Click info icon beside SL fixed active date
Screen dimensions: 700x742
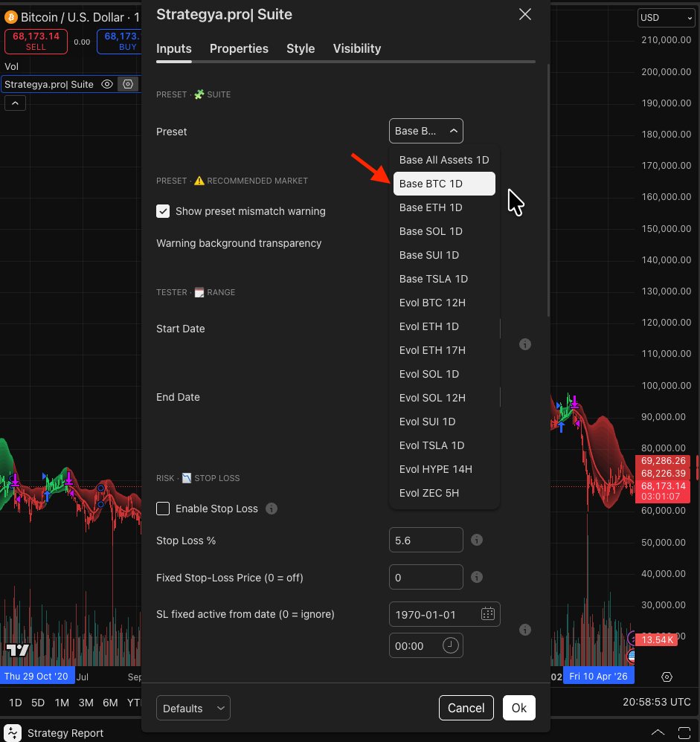point(524,630)
